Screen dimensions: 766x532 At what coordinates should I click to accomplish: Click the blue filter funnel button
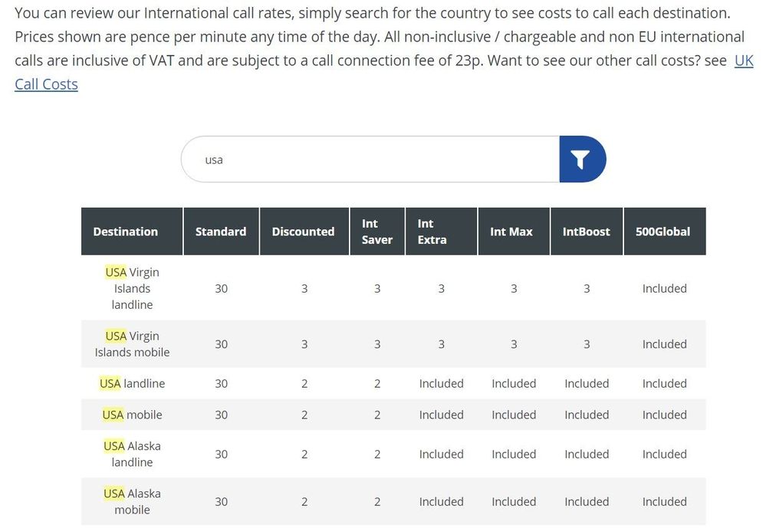tap(582, 159)
